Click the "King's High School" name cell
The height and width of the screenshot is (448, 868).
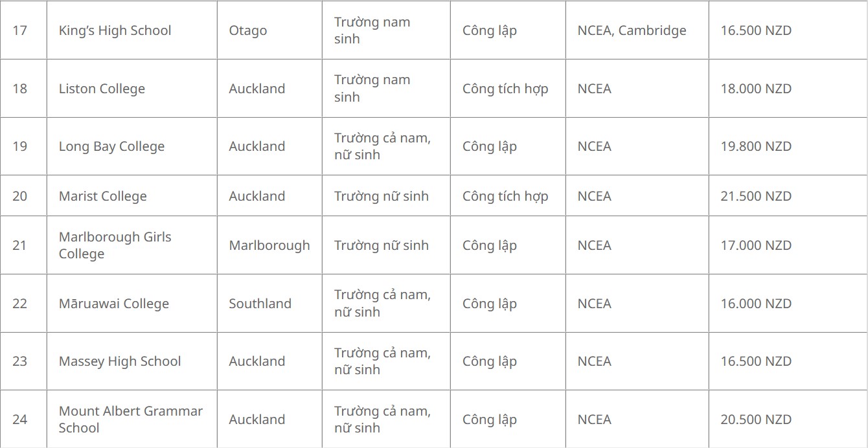click(x=115, y=30)
